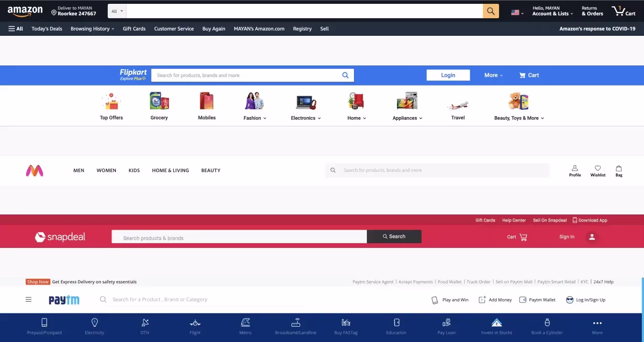
Task: Click Paytm Shop Now badge
Action: (x=38, y=282)
